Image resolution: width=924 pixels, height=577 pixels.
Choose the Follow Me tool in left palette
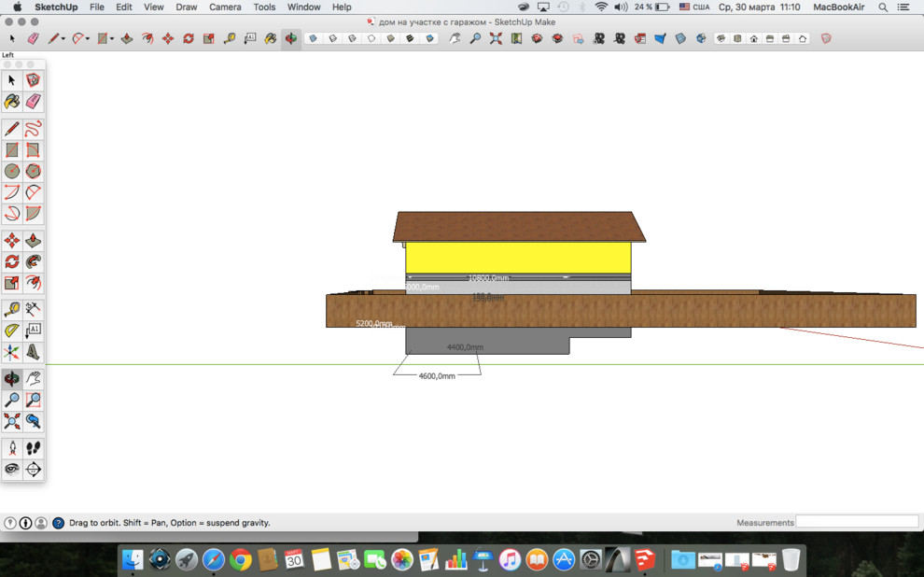tap(34, 261)
